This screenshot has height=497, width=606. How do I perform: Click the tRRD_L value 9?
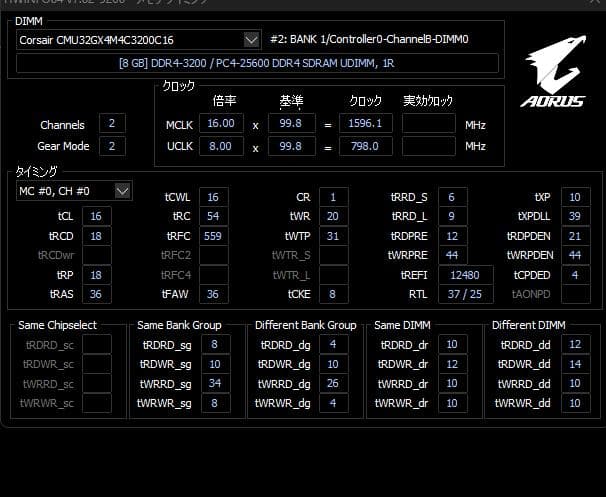453,216
